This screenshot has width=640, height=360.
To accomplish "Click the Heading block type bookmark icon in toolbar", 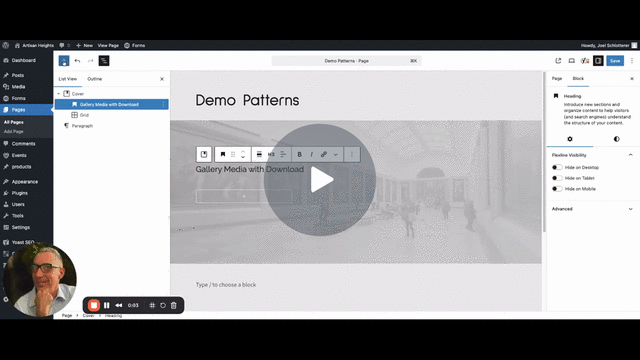I will [222, 154].
